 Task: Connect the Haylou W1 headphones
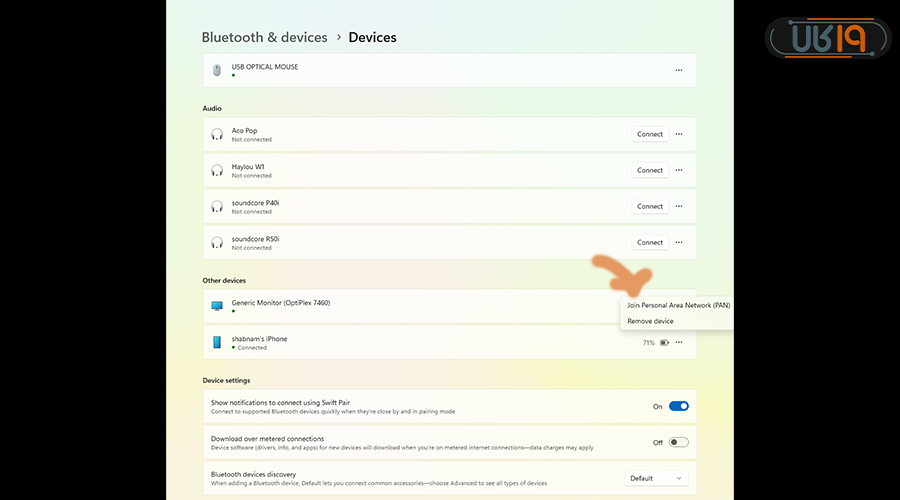click(x=650, y=170)
